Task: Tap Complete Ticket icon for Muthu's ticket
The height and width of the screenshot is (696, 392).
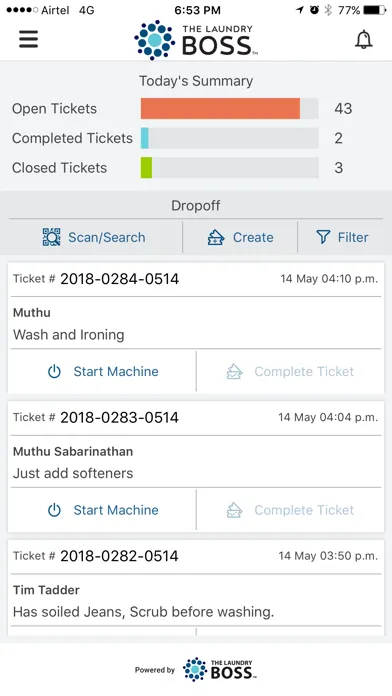Action: coord(234,372)
